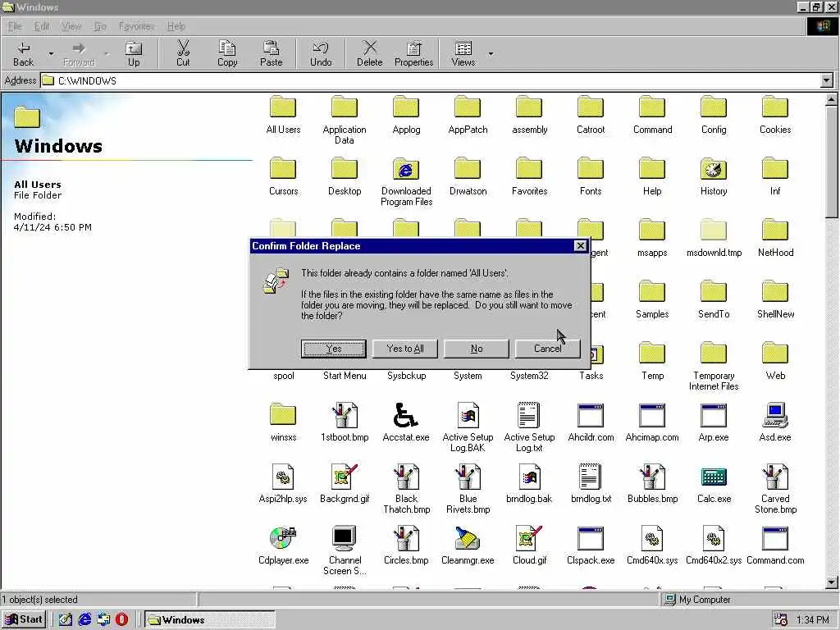Cancel the folder replace dialog
Viewport: 840px width, 630px height.
coord(547,349)
